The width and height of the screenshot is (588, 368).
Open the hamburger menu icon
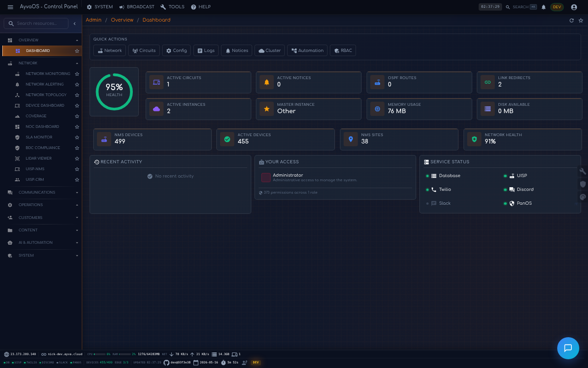pyautogui.click(x=11, y=7)
